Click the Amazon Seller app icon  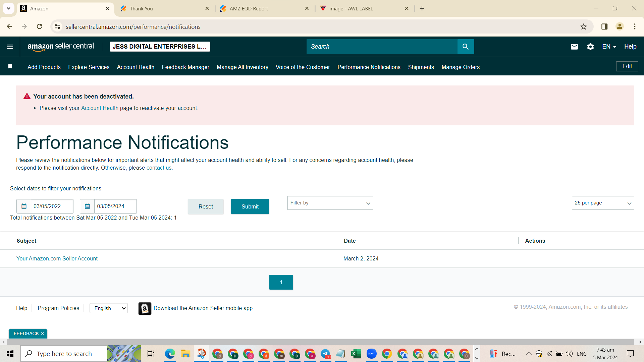coord(145,308)
